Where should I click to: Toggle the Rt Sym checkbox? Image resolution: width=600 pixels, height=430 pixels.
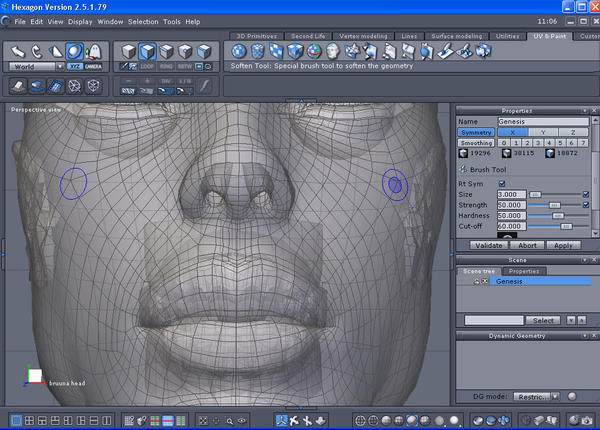click(502, 183)
